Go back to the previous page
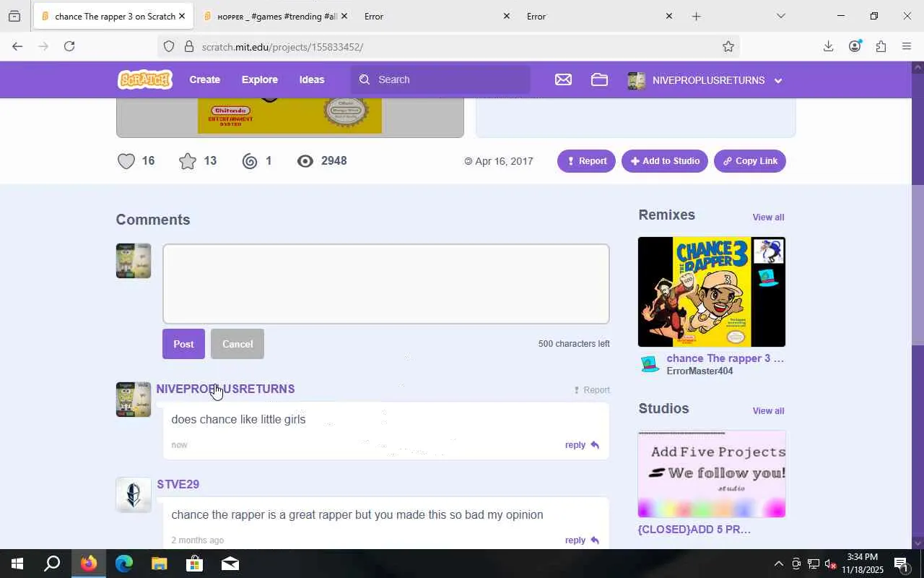The image size is (924, 578). 17,46
